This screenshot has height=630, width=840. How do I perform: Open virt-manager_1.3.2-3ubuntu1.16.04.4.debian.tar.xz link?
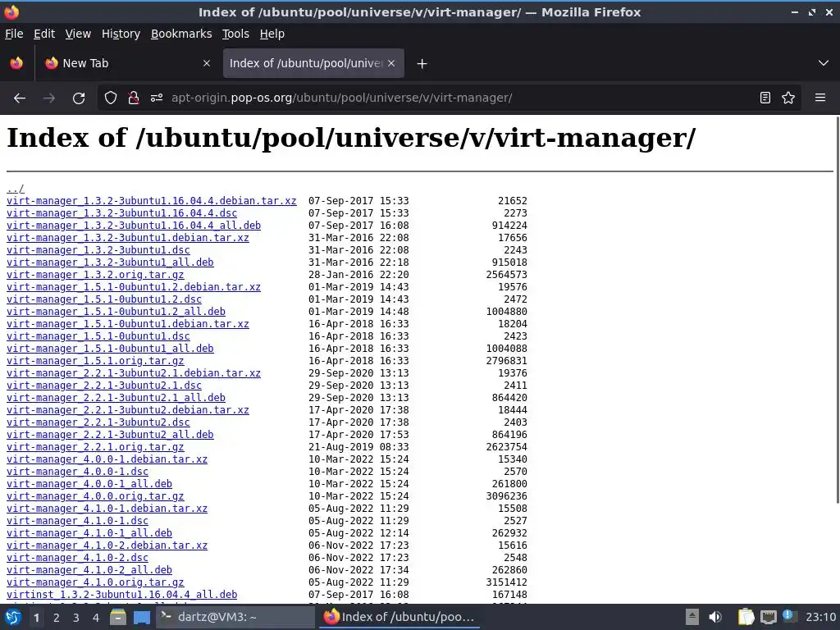[151, 201]
